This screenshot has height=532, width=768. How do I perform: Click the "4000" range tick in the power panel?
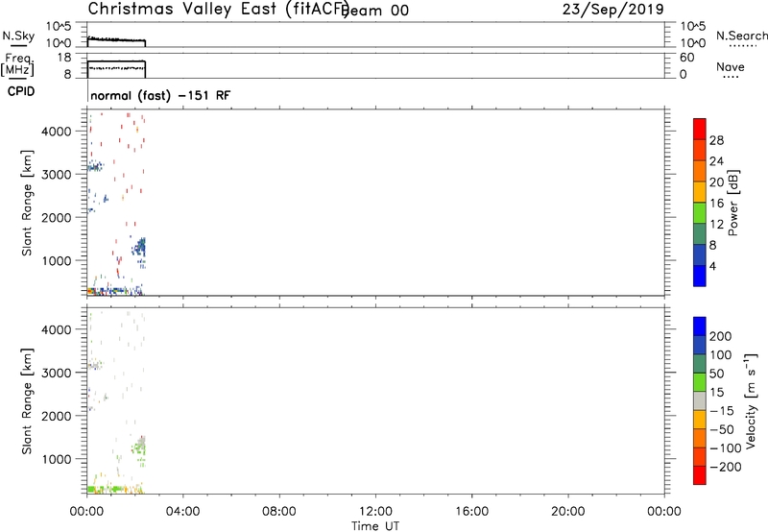pyautogui.click(x=57, y=132)
